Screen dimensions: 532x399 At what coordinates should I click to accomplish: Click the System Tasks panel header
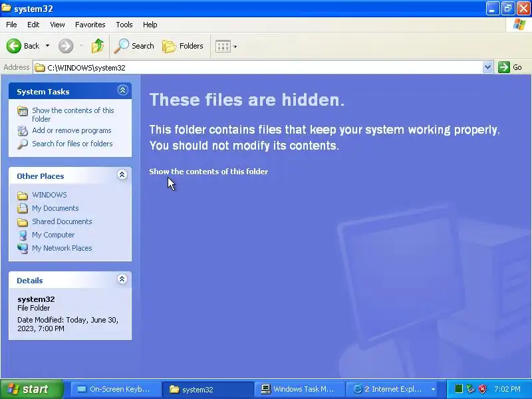pos(70,91)
